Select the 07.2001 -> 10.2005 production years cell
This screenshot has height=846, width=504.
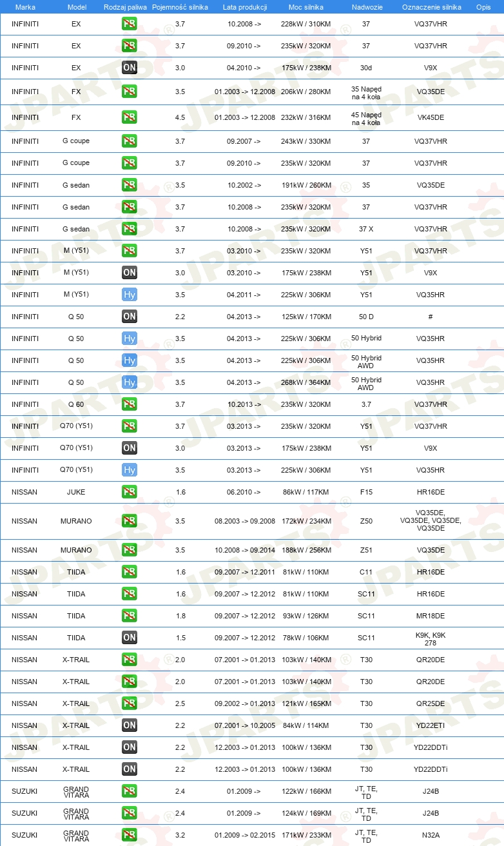pos(245,725)
